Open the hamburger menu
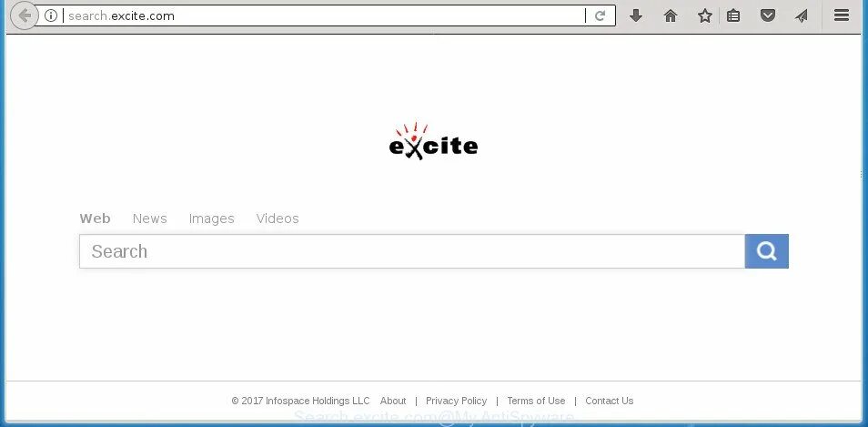868x427 pixels. click(842, 15)
